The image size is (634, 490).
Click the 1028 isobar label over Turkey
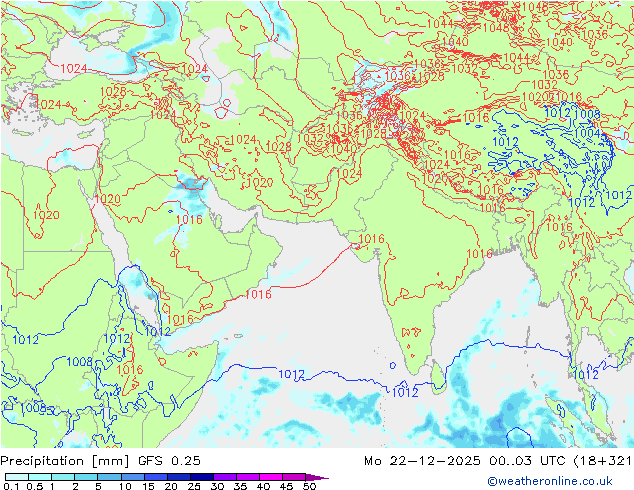click(113, 91)
